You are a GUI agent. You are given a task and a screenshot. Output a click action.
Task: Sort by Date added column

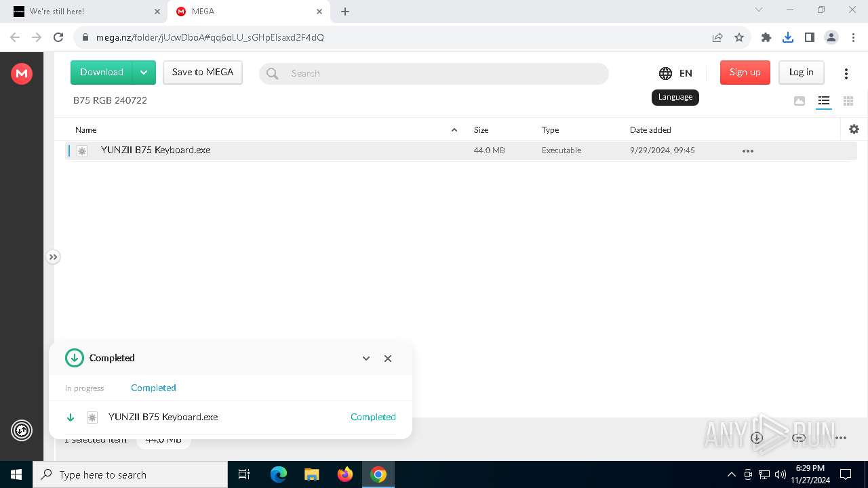(x=650, y=130)
